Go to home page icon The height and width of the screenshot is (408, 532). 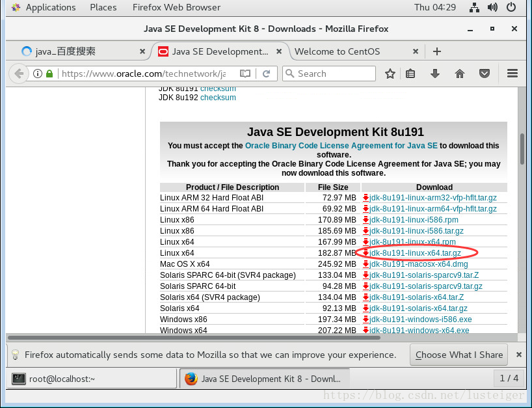click(x=460, y=74)
